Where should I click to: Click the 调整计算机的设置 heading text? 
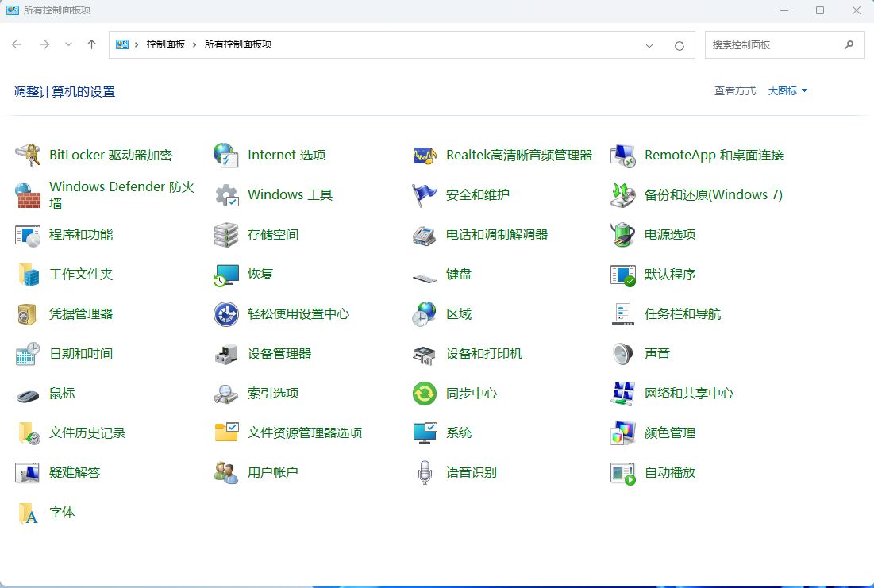tap(64, 92)
